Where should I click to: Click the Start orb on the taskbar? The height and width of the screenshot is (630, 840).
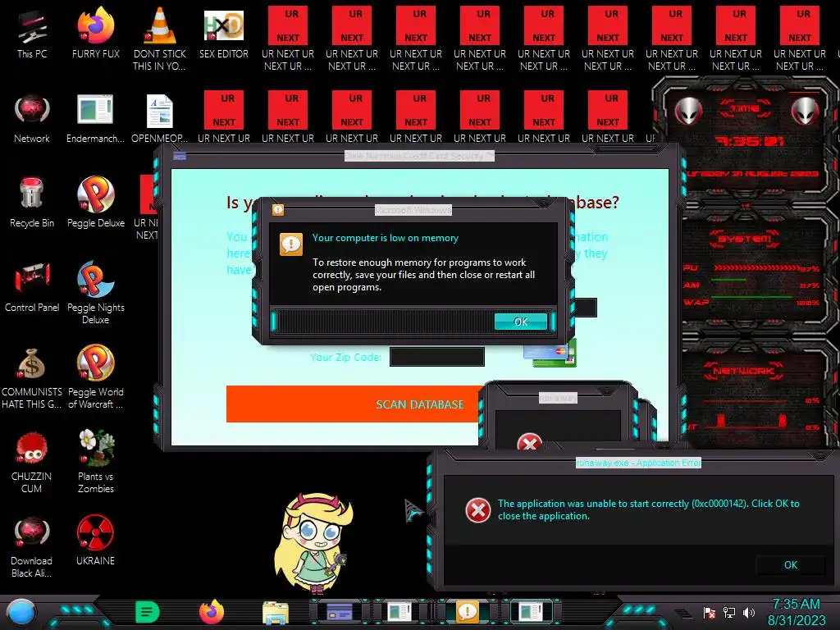[x=21, y=613]
